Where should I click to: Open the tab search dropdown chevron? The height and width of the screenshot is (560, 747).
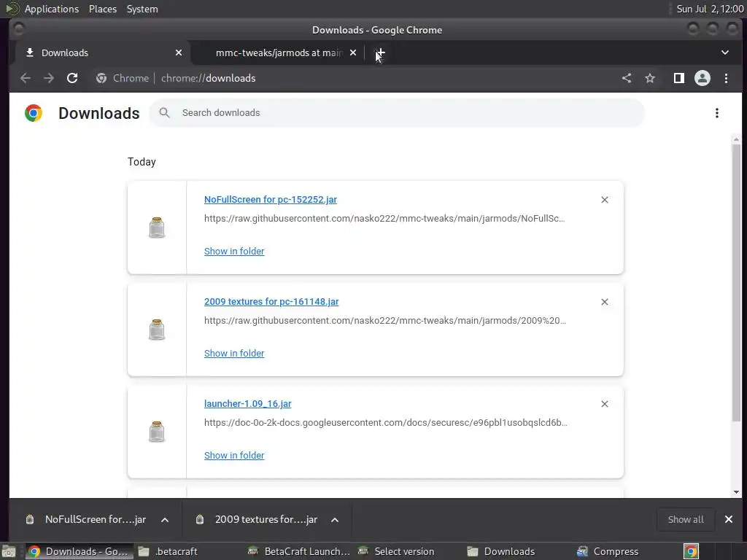coord(724,52)
